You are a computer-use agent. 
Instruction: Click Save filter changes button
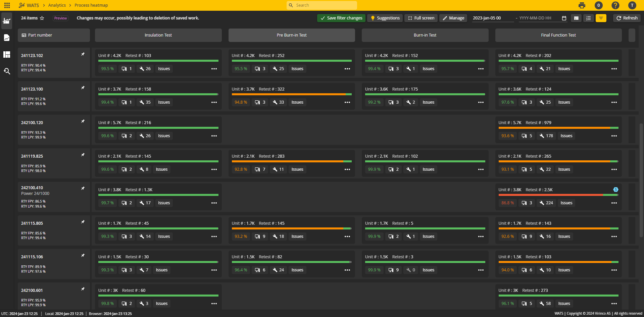click(x=341, y=18)
